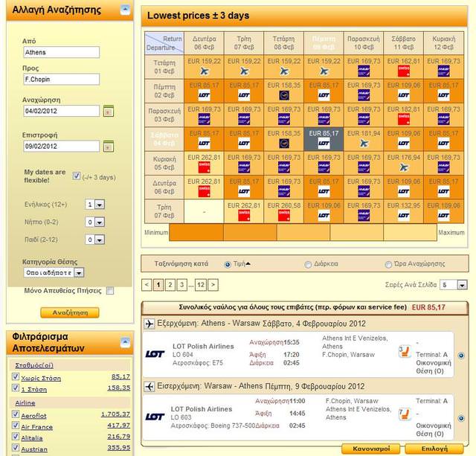476x456 pixels.
Task: Click the arriving plane icon beside Εισερχόμενη header
Action: coord(149,386)
